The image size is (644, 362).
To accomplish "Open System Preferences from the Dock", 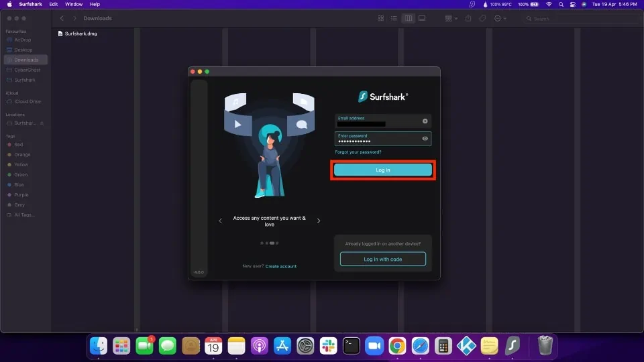I will [x=305, y=346].
